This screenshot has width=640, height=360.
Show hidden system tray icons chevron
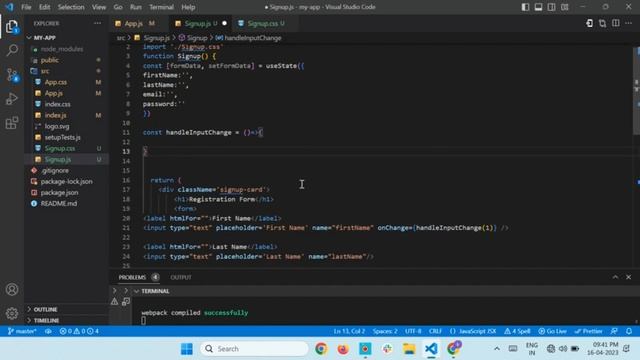497,349
